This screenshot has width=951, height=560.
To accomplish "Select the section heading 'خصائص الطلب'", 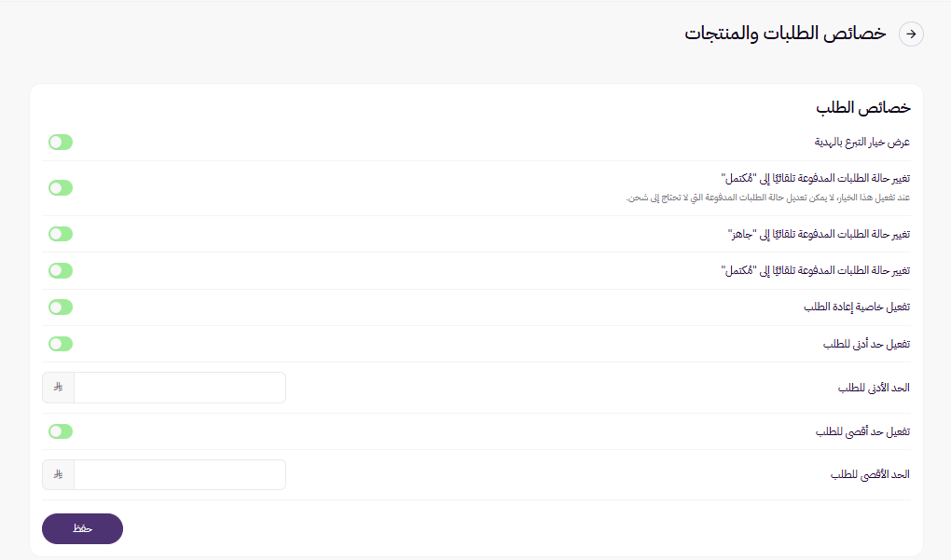I will point(863,108).
